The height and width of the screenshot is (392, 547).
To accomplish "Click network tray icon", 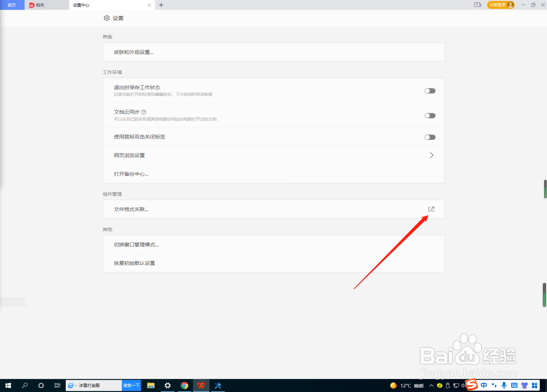I will [x=456, y=385].
